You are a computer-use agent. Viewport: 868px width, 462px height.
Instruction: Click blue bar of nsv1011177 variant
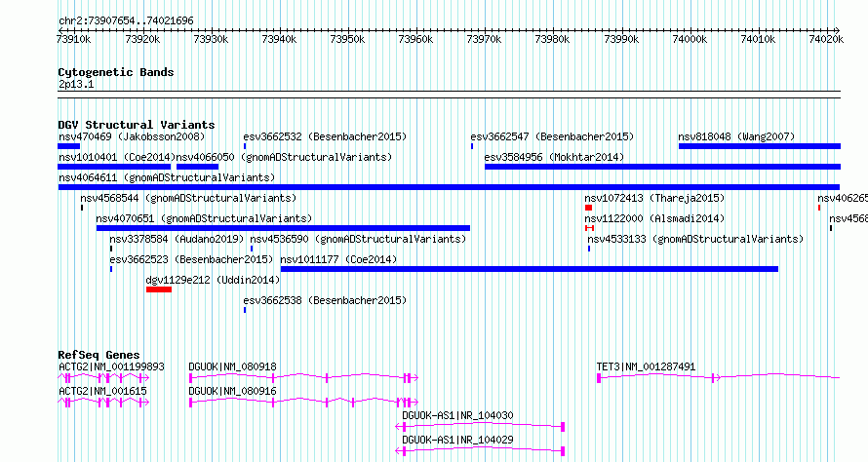(x=530, y=269)
